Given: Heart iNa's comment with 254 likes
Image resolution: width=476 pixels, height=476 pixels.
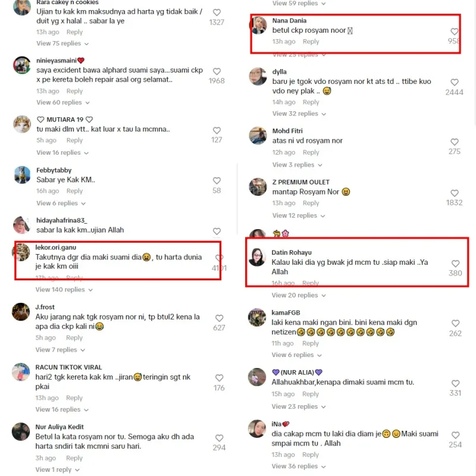Looking at the screenshot, I should (x=455, y=435).
